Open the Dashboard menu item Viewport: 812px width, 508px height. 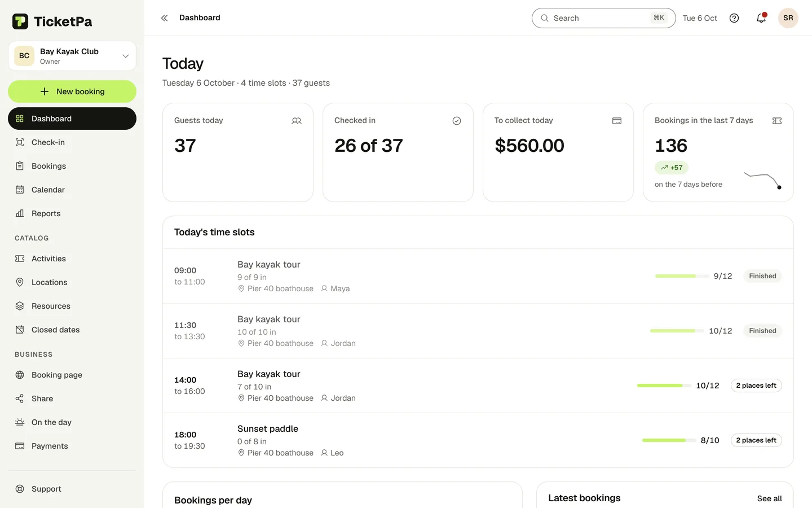[x=72, y=119]
